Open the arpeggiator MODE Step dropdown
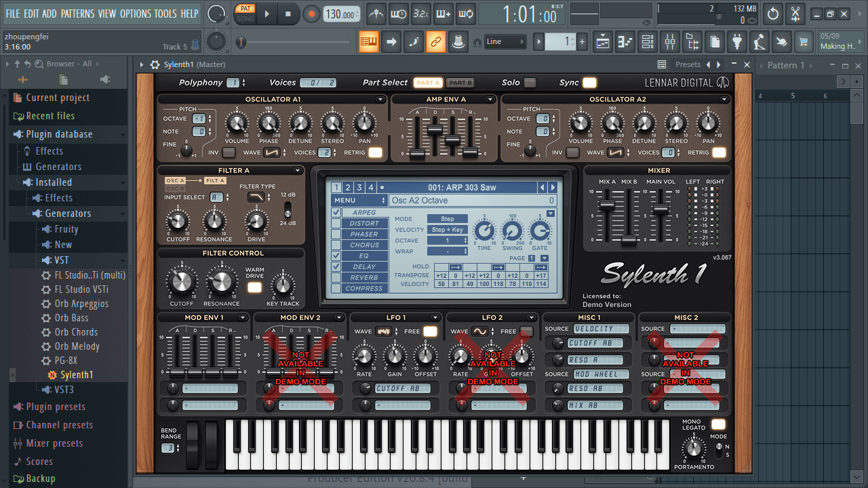The image size is (868, 488). click(x=448, y=219)
